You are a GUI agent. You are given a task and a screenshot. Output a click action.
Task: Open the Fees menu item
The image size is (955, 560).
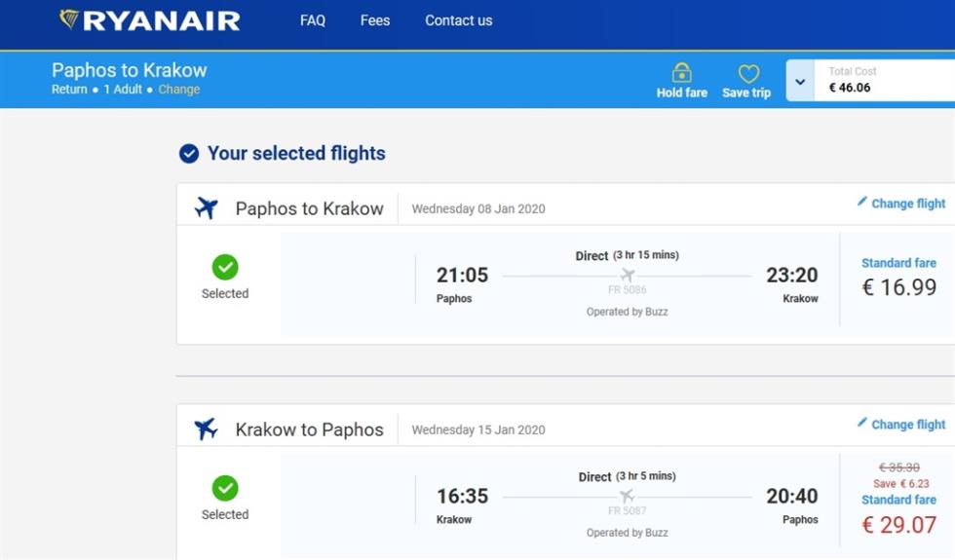click(374, 20)
